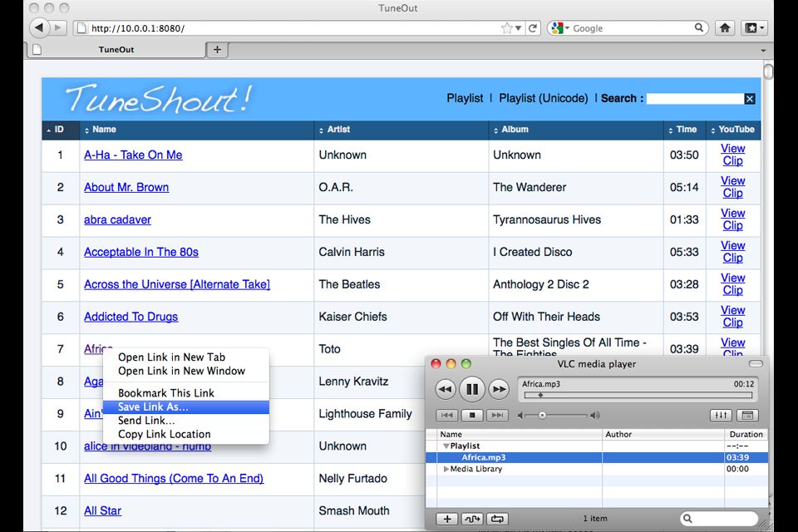Skip to next track in VLC
The height and width of the screenshot is (532, 798).
(497, 416)
